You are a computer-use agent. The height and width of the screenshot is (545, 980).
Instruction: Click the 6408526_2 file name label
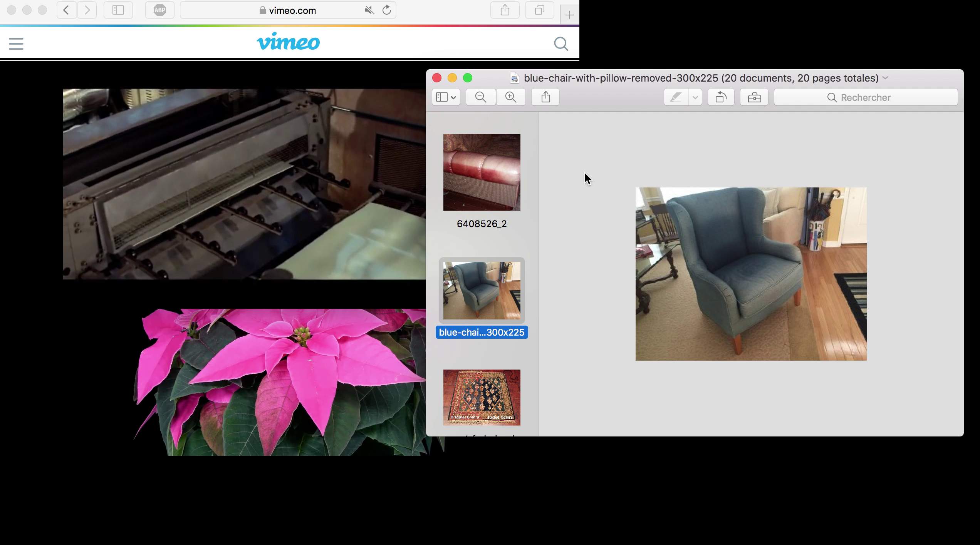tap(482, 224)
